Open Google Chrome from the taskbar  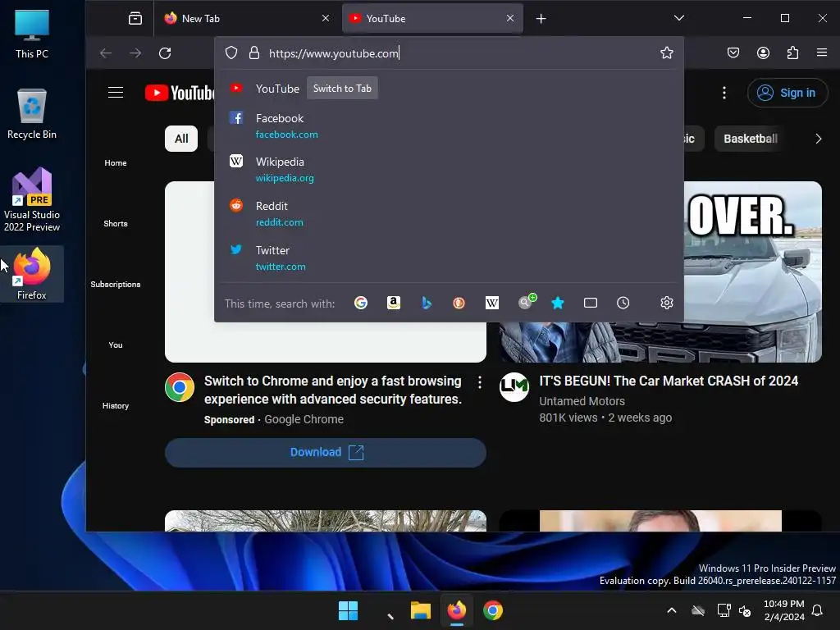493,610
